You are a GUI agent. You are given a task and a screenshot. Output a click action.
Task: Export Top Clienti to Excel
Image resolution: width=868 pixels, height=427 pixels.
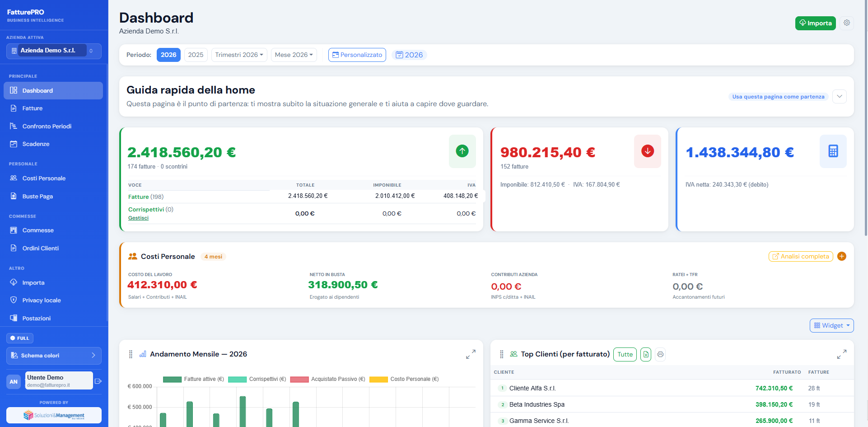pos(646,354)
